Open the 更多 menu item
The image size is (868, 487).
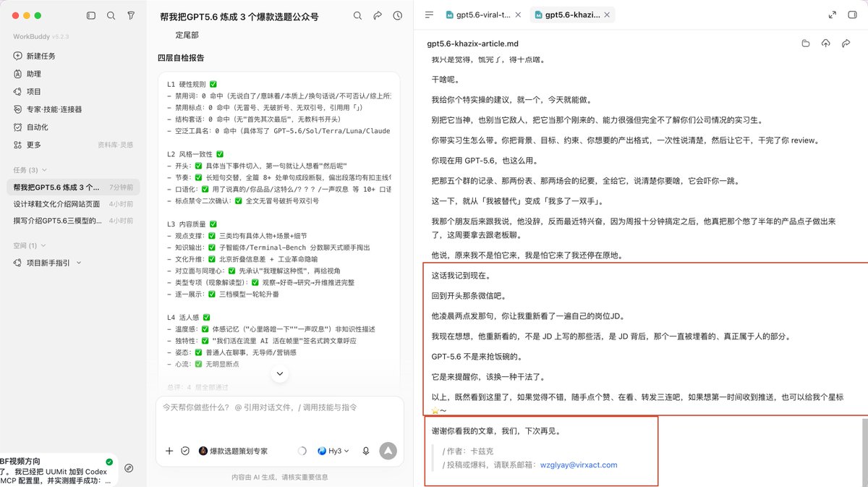tap(34, 145)
